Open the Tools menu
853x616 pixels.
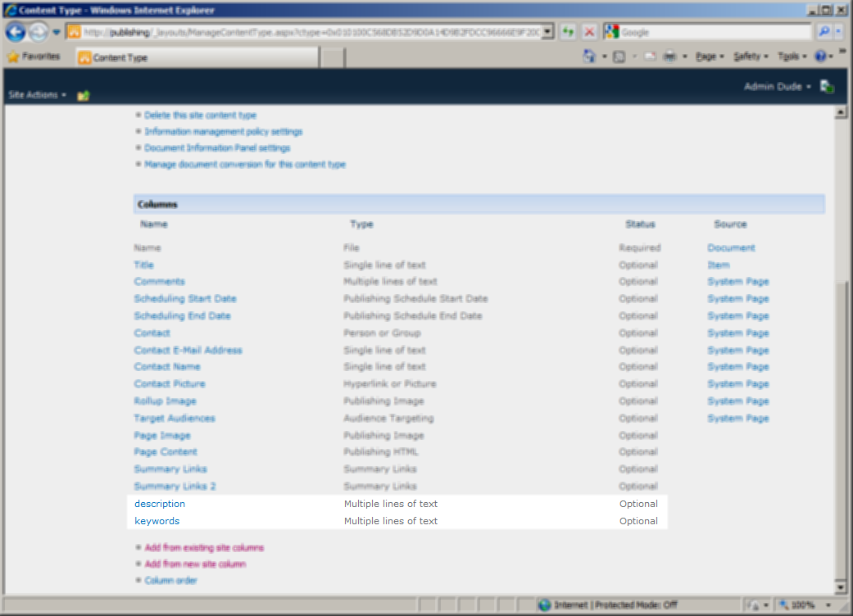click(792, 56)
